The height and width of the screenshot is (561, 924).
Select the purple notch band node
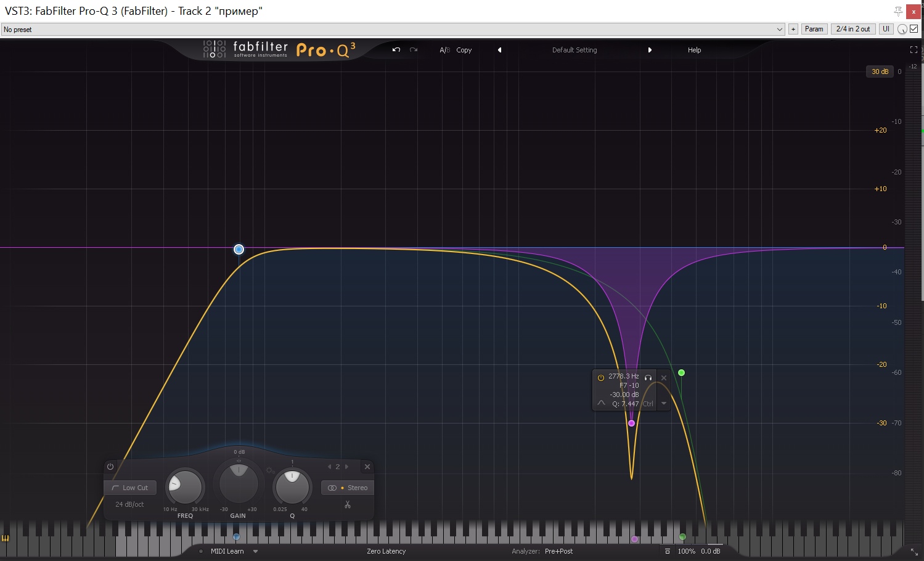click(x=631, y=423)
